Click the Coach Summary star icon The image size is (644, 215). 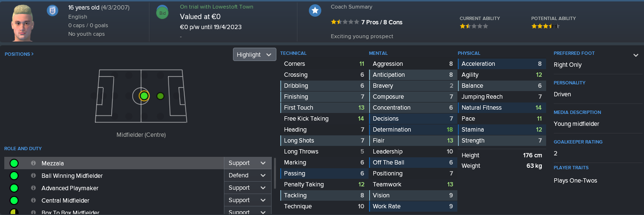315,10
